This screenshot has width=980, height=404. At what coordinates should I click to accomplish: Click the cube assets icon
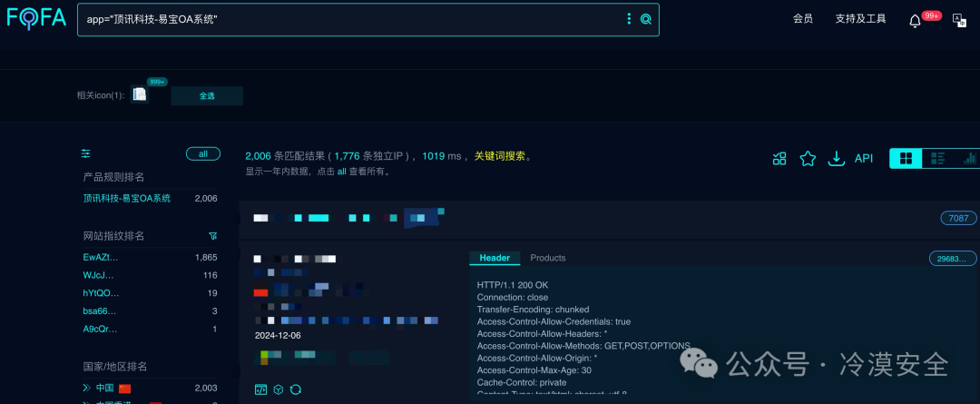(279, 389)
